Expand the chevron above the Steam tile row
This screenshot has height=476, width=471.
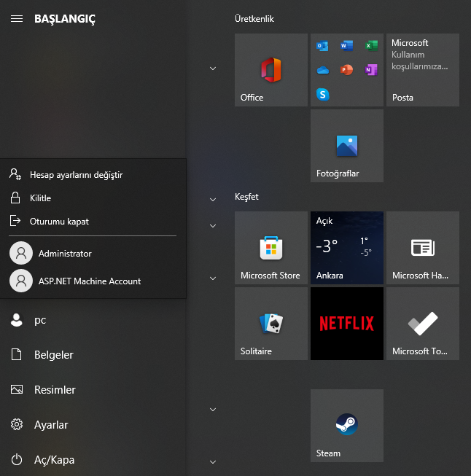pos(213,410)
